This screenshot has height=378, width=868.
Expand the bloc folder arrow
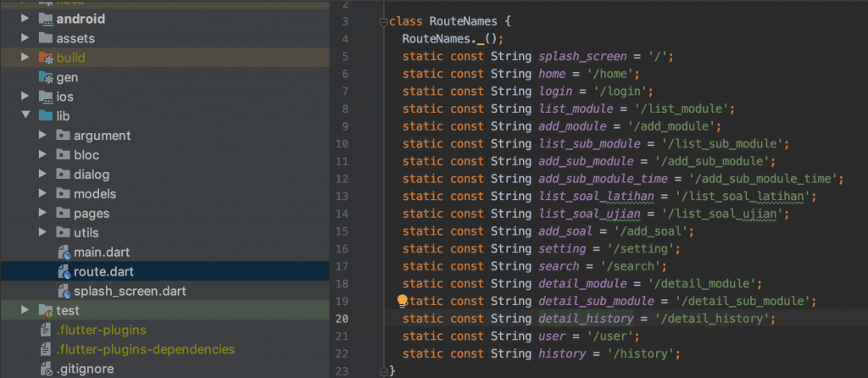[42, 154]
